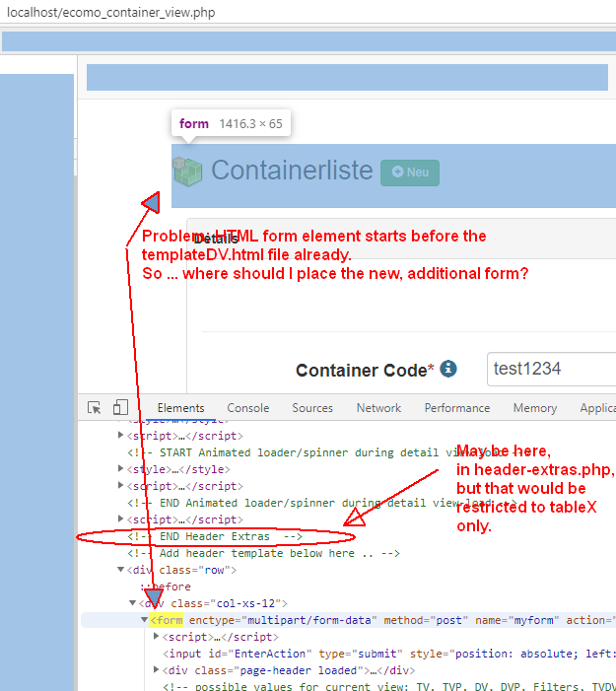
Task: Switch to the Elements tab
Action: coord(180,408)
